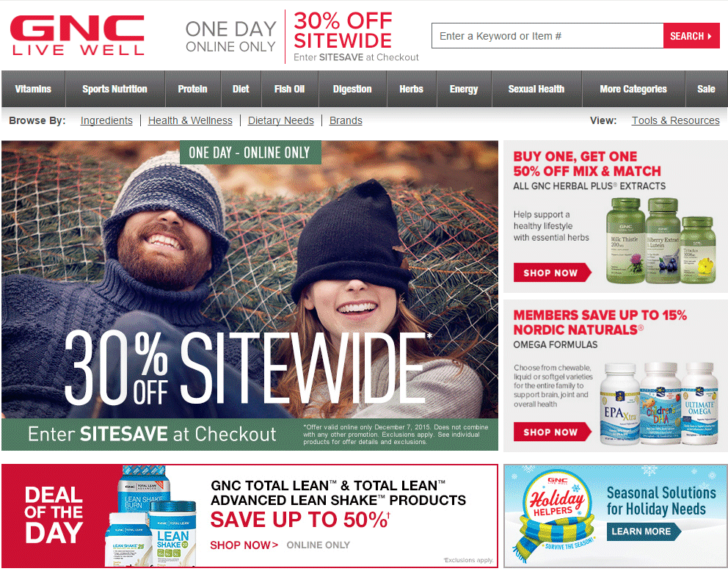Go to the Sale section
The height and width of the screenshot is (574, 728).
click(706, 89)
